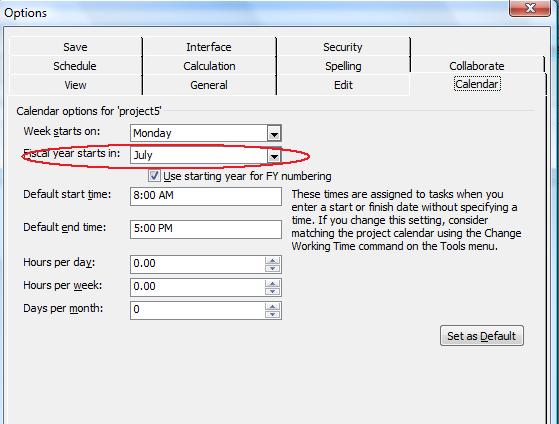Click the Default start time field

[x=206, y=196]
